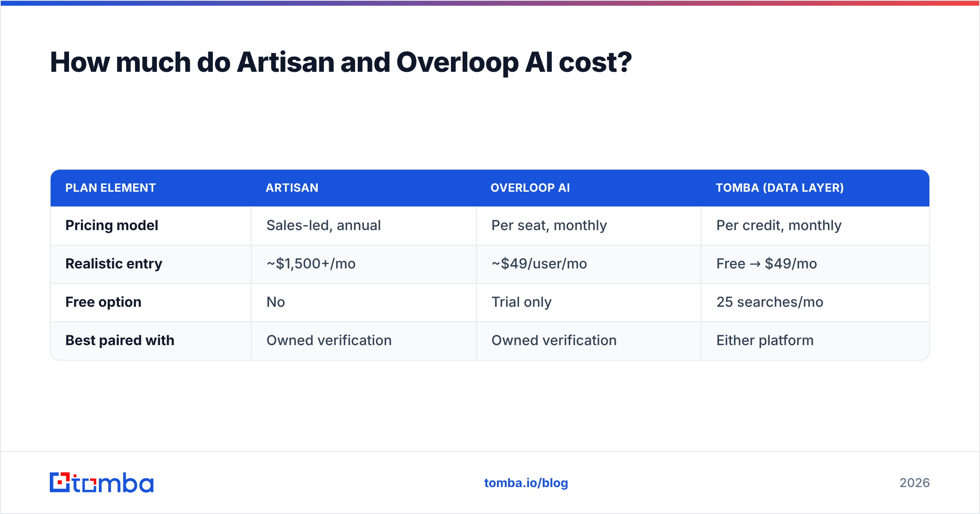Click the Free option row label

point(103,302)
